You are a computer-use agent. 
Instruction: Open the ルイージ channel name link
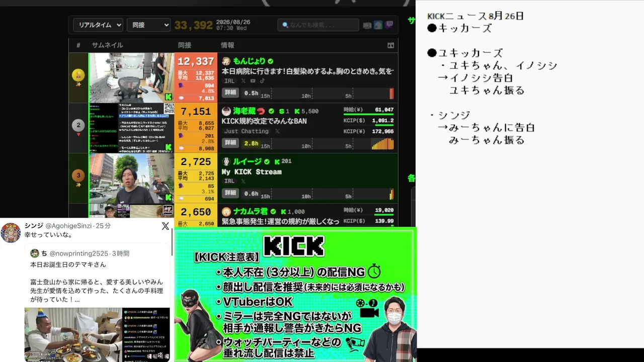[x=247, y=161]
